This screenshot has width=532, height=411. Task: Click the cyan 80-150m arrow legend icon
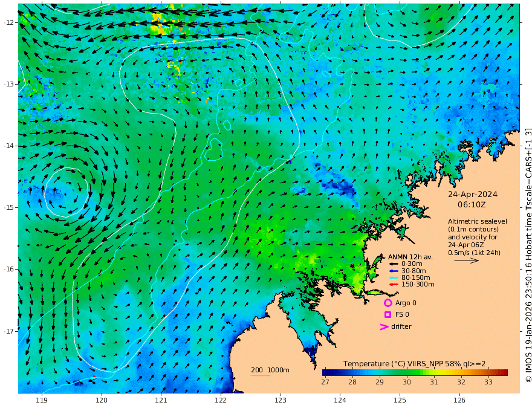pyautogui.click(x=394, y=277)
